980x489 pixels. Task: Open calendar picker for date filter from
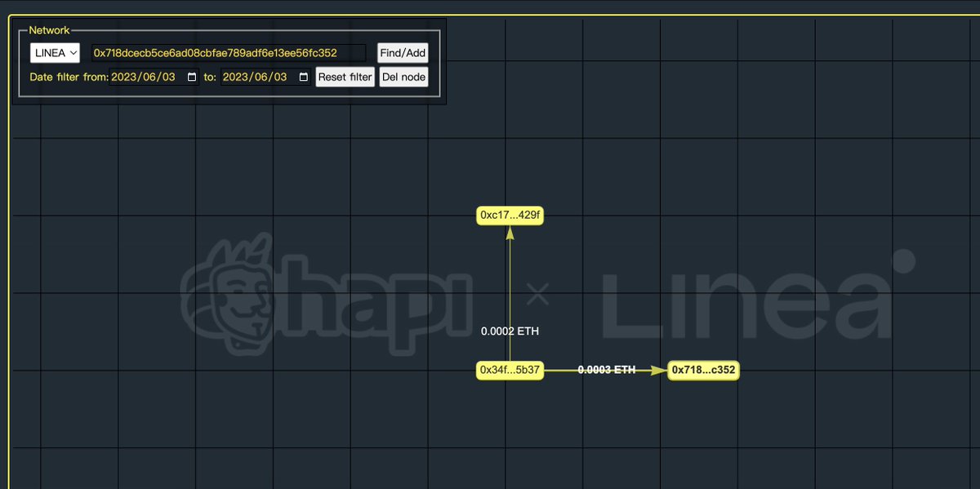192,77
